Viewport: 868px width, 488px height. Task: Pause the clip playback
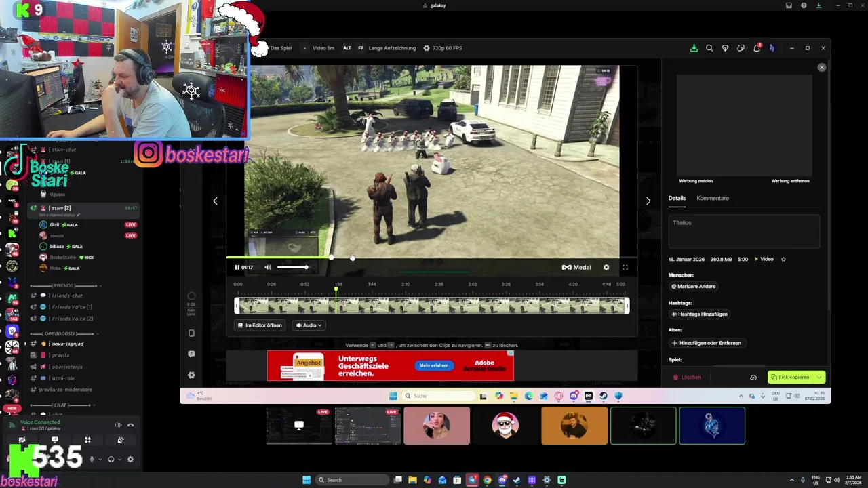[x=237, y=267]
